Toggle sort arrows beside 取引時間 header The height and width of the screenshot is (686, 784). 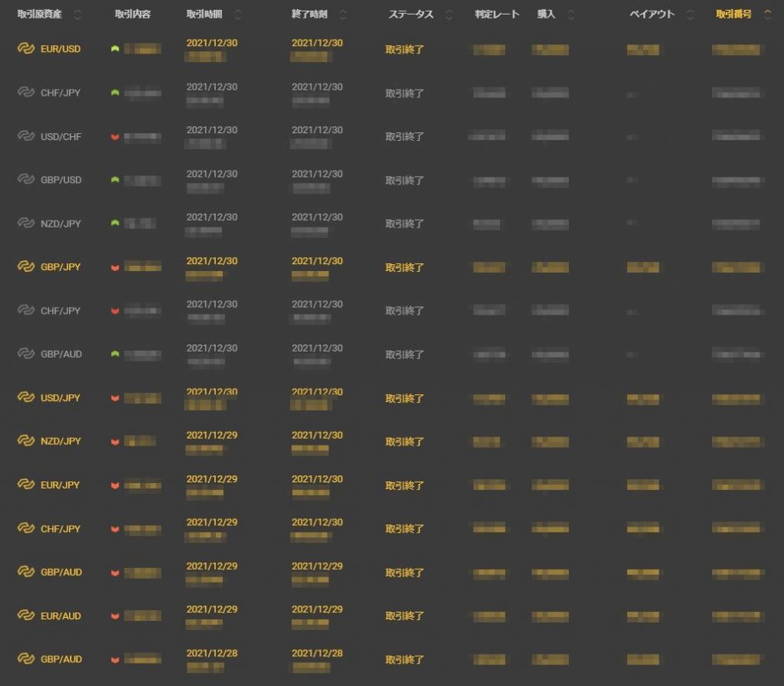237,15
